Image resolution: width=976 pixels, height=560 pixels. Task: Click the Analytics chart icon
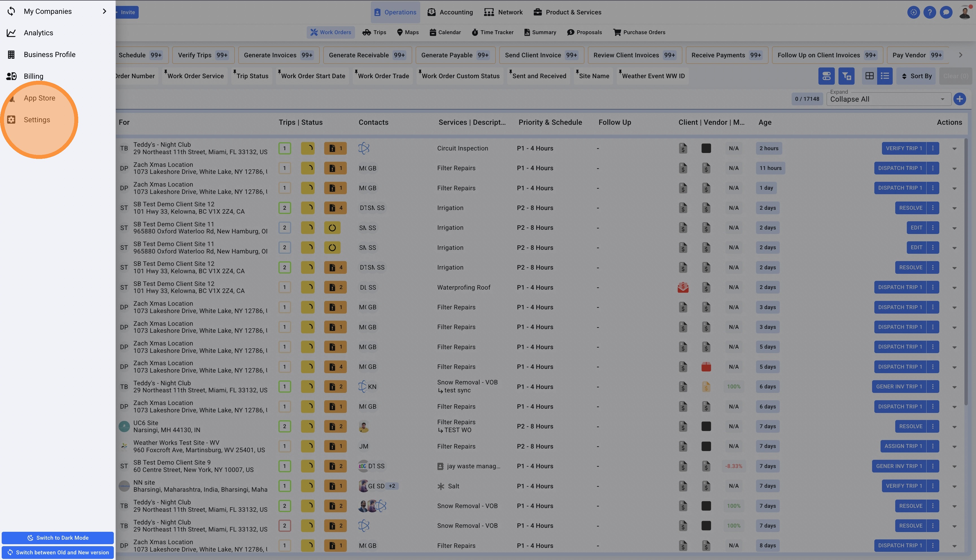click(x=11, y=33)
